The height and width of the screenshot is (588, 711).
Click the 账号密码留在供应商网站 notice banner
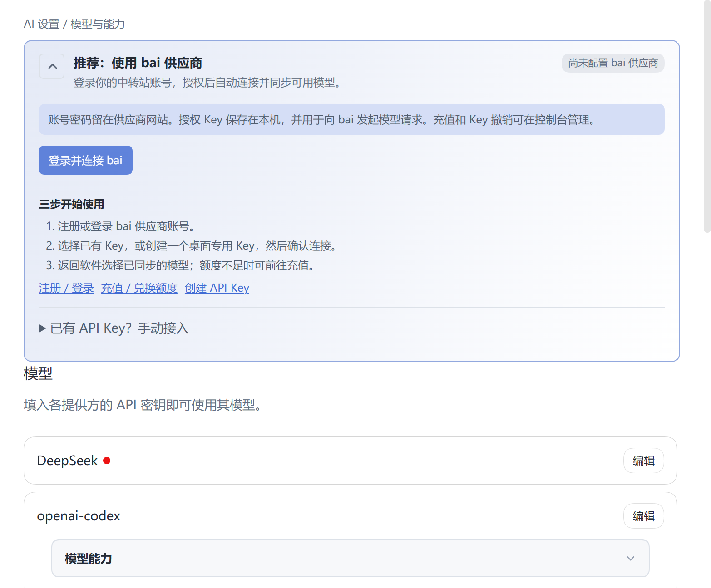352,119
